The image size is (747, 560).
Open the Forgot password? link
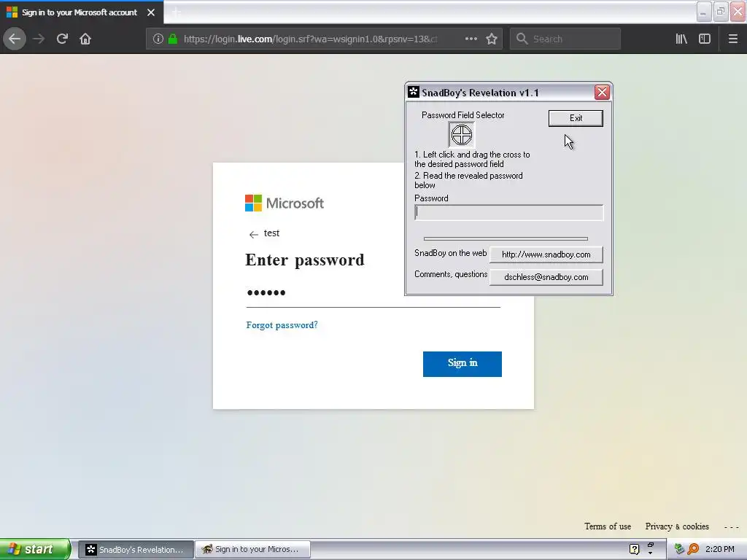282,325
